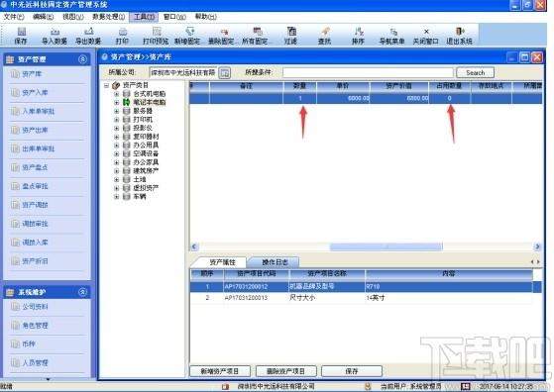Open the 窗口 menu
The width and height of the screenshot is (554, 392).
174,17
